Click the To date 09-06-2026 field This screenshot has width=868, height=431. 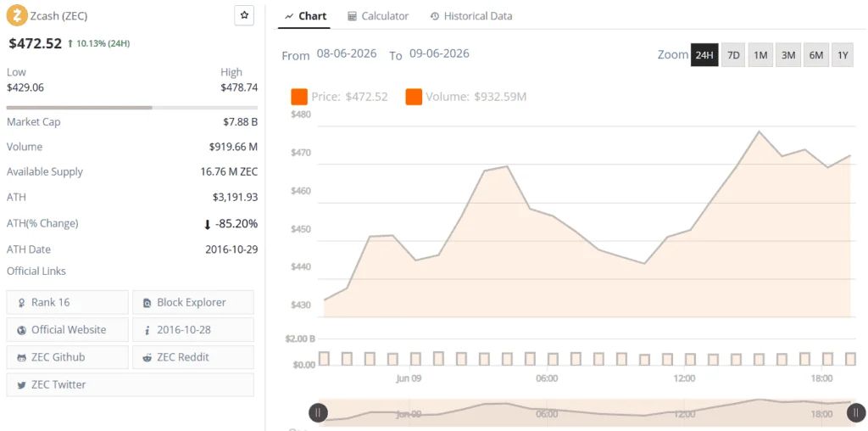click(x=439, y=53)
